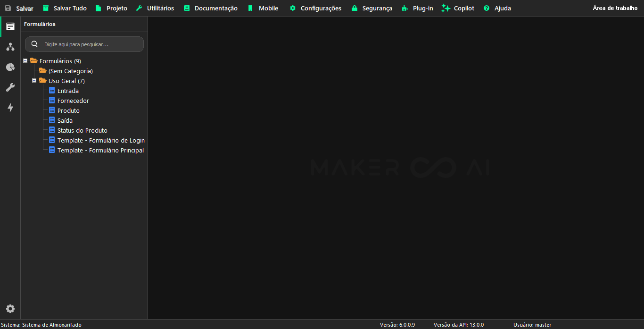Image resolution: width=644 pixels, height=329 pixels.
Task: Click 'Versão da API: 13.0.0' text
Action: point(459,325)
